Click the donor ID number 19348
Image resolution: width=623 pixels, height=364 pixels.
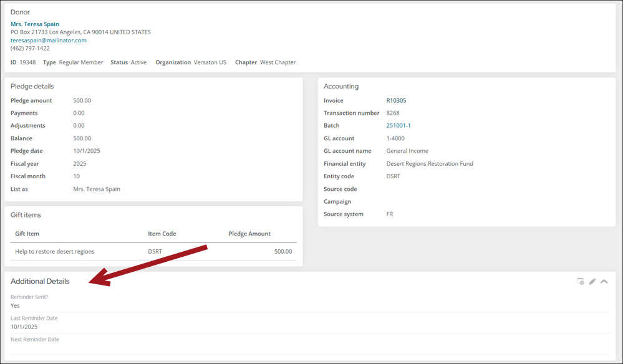point(27,62)
